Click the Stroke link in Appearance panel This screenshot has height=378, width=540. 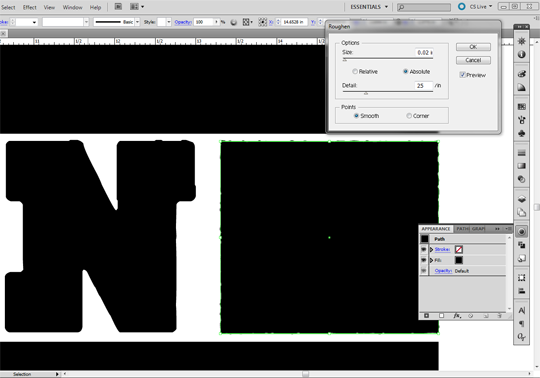coord(442,249)
